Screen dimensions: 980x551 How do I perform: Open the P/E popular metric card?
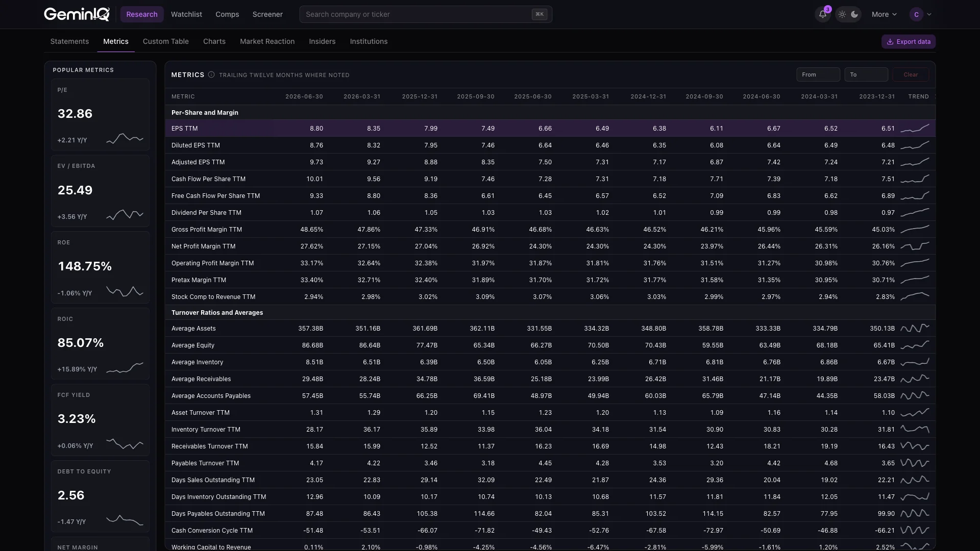[100, 115]
